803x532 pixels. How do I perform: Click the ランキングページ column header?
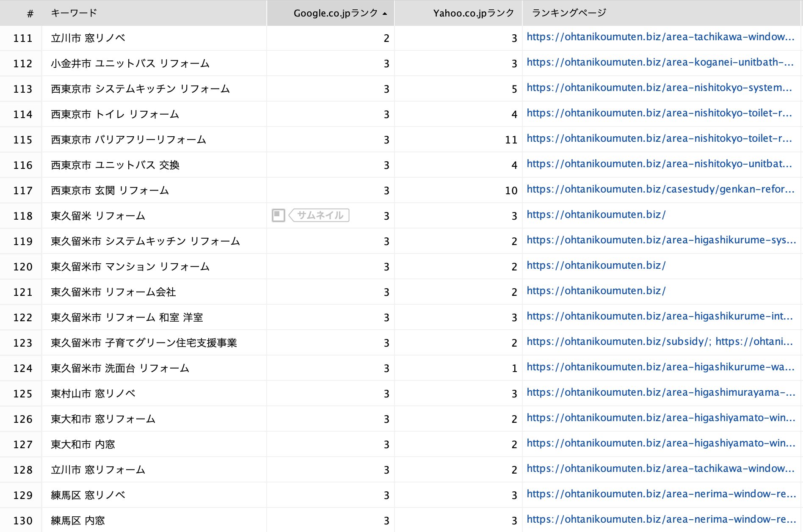(568, 13)
